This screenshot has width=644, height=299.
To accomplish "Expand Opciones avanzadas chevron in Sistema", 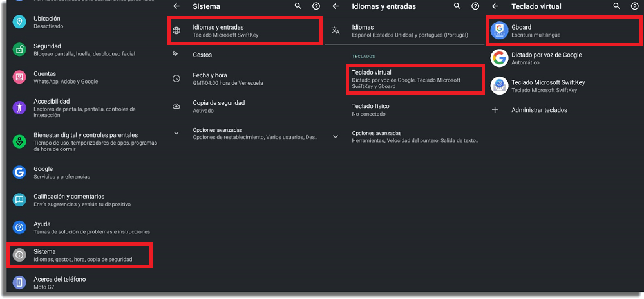I will 176,133.
